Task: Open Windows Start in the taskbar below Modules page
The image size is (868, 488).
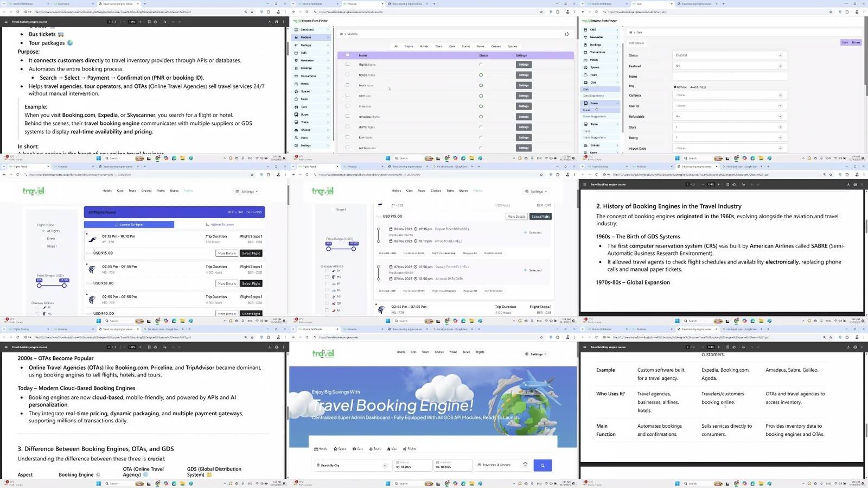Action: 388,159
